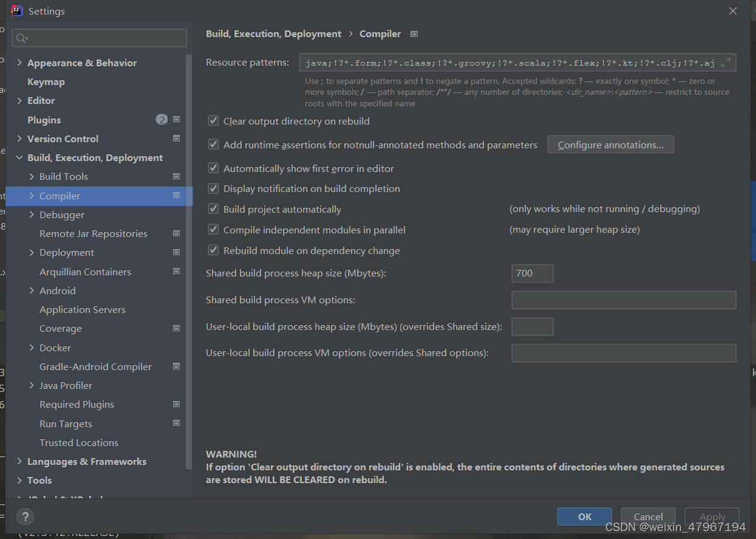The width and height of the screenshot is (756, 539).
Task: Click the settings icon beside Gradle-Android Compiler
Action: click(176, 366)
